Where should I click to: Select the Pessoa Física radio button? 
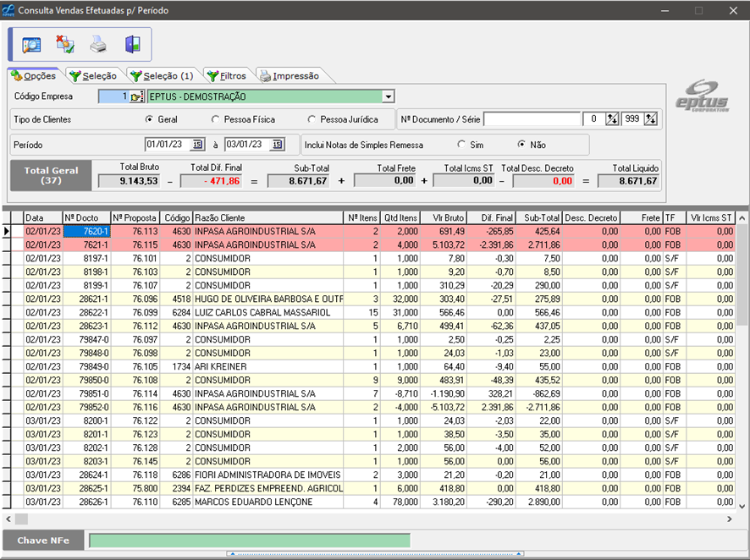pyautogui.click(x=217, y=120)
